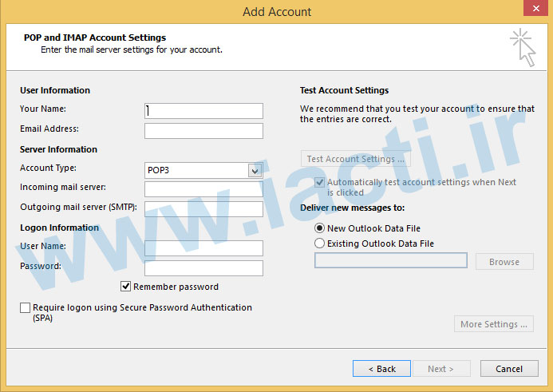Screen dimensions: 553x392
Task: Select New Outlook Data File radio option
Action: click(320, 228)
